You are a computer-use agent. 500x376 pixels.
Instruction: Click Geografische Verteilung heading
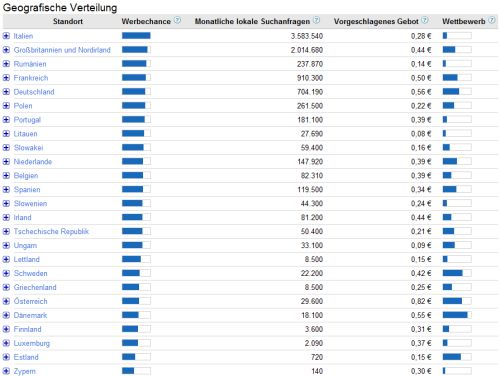pos(60,8)
